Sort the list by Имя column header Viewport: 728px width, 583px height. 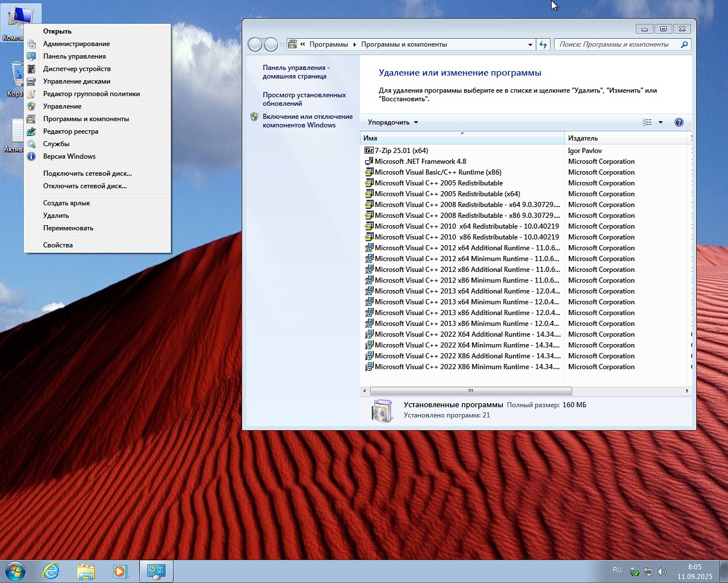coord(462,138)
